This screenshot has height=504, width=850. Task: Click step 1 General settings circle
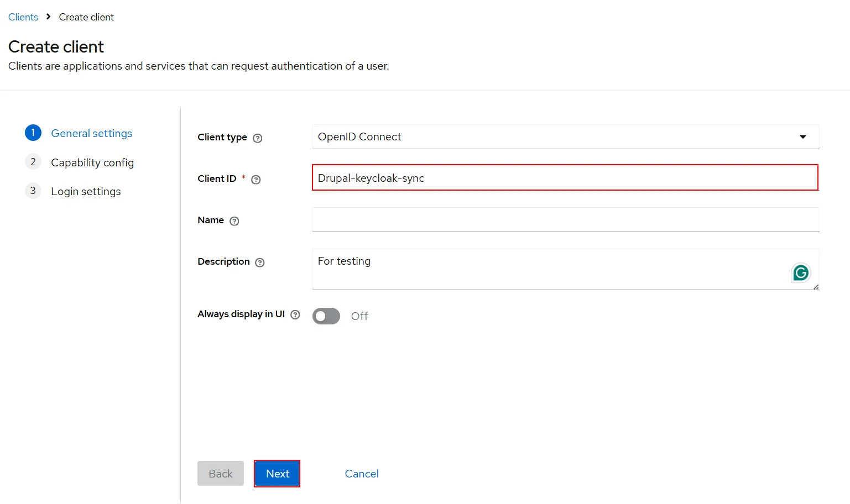tap(33, 133)
